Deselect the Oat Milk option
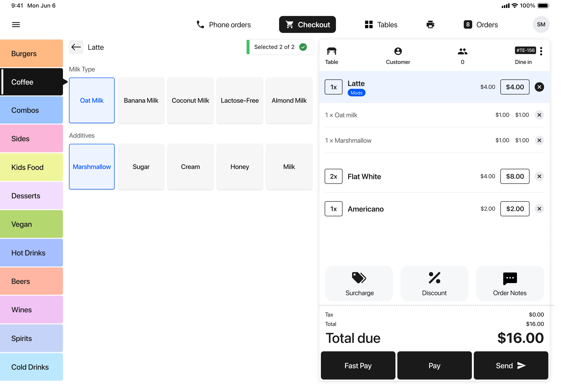 click(92, 100)
